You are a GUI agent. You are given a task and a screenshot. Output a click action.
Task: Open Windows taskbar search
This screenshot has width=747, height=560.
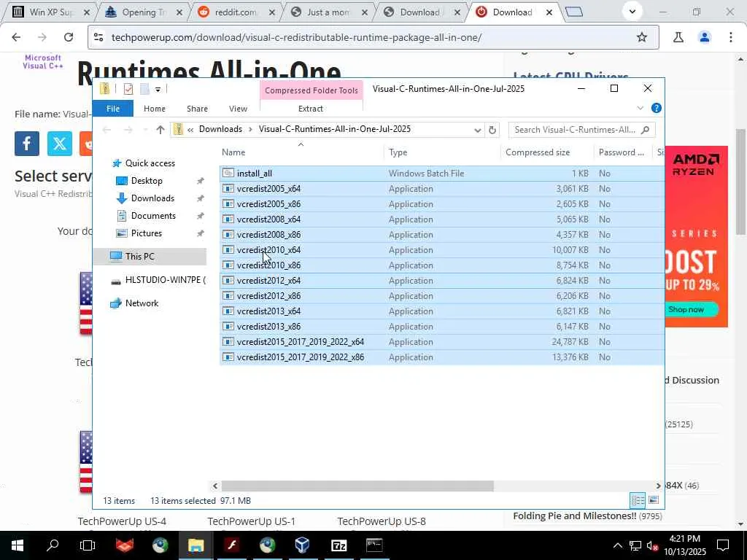[53, 545]
